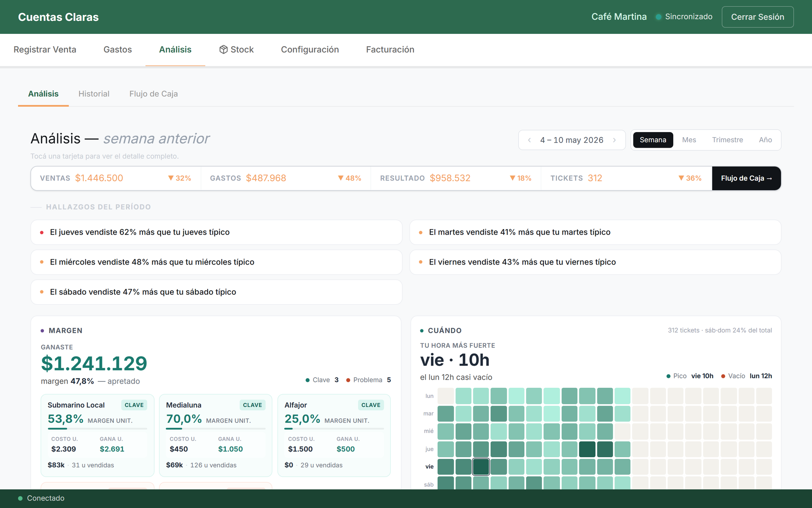Open the Facturación tab

click(390, 50)
